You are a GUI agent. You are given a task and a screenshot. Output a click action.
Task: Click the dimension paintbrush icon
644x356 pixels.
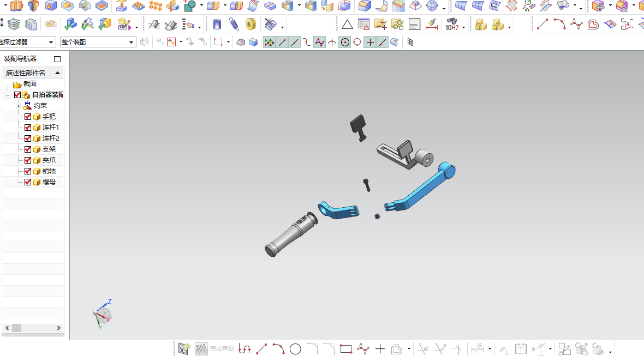click(431, 25)
